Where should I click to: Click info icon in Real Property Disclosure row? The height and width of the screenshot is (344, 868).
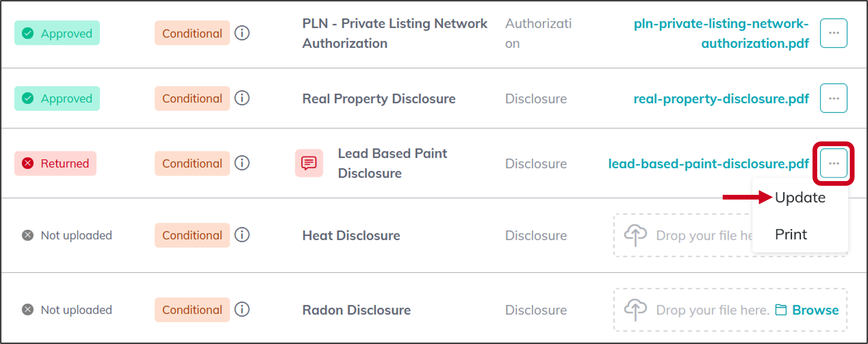click(x=242, y=98)
